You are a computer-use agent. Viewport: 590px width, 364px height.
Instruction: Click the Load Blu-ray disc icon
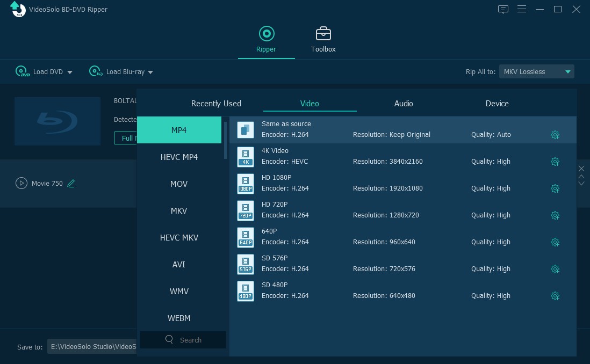[95, 71]
